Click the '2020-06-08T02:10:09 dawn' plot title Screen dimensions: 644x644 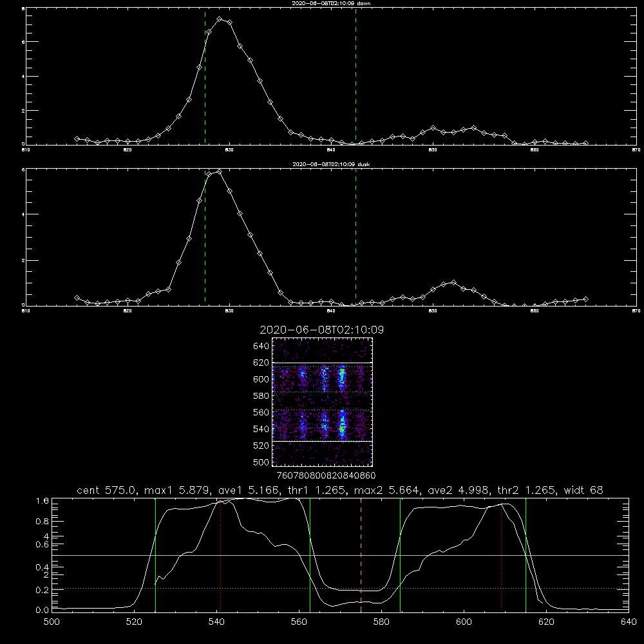point(331,3)
